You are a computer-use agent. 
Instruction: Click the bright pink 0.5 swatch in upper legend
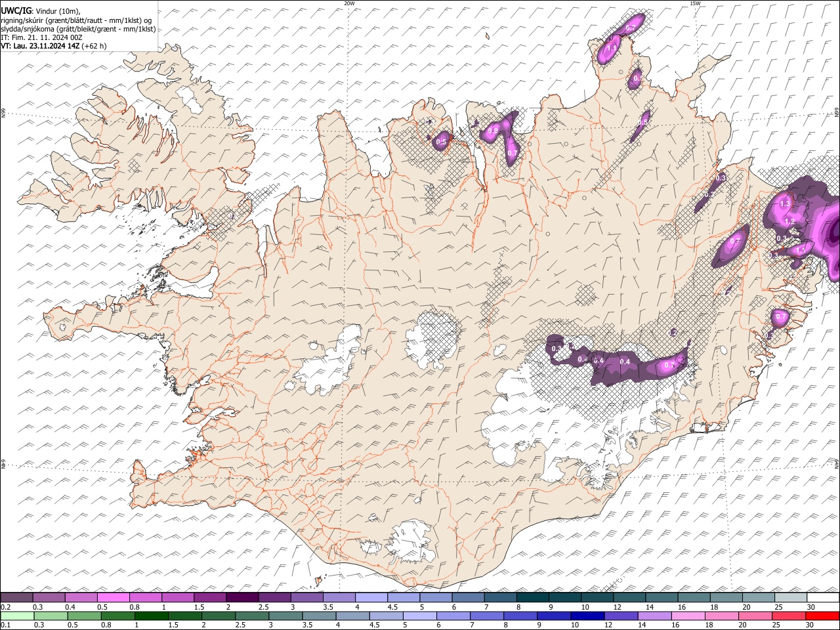[113, 598]
